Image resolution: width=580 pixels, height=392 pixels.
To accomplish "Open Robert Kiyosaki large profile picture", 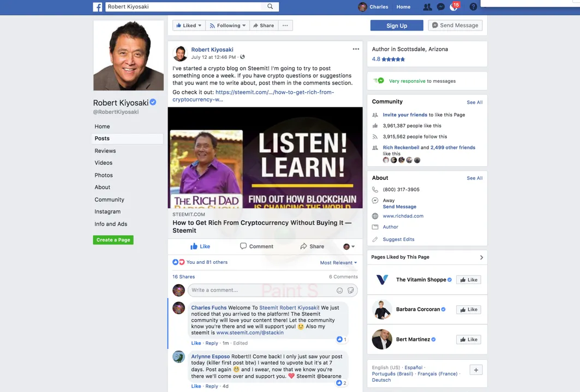I will click(128, 56).
